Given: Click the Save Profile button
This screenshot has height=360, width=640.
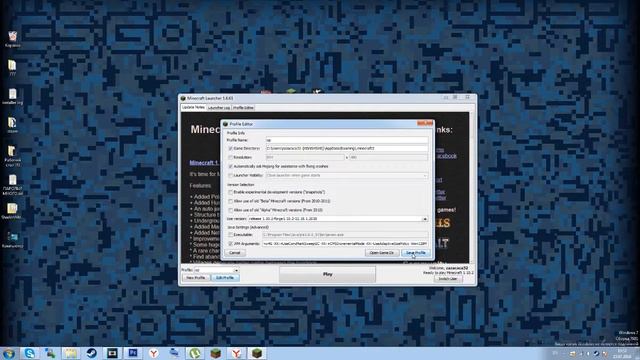Looking at the screenshot, I should click(416, 253).
